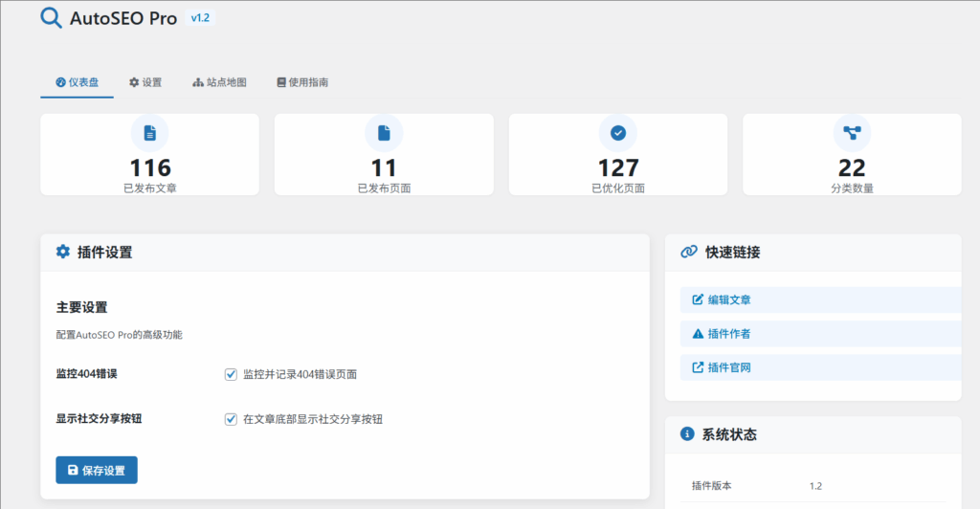Click the gear icon beside 插件设置
980x509 pixels.
[63, 252]
